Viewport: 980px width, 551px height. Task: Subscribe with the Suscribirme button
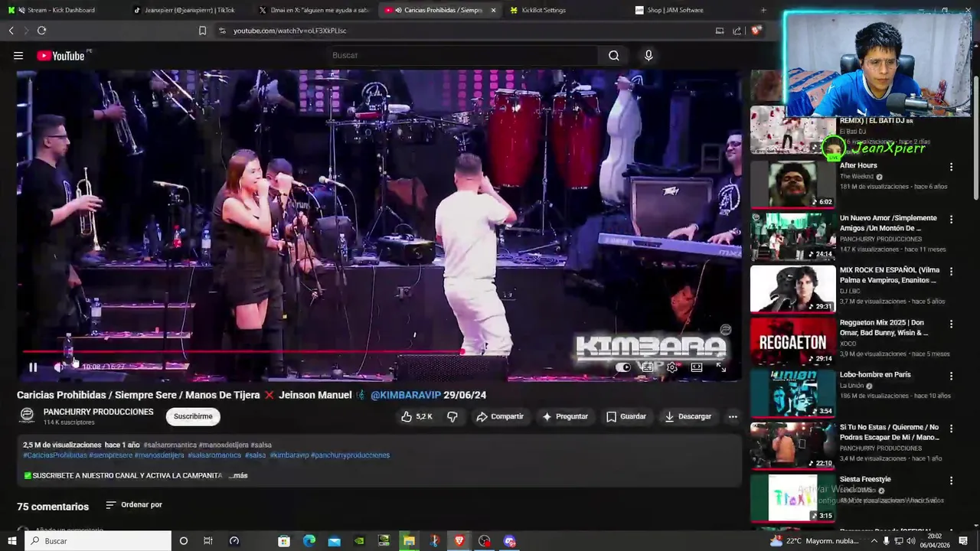[193, 416]
